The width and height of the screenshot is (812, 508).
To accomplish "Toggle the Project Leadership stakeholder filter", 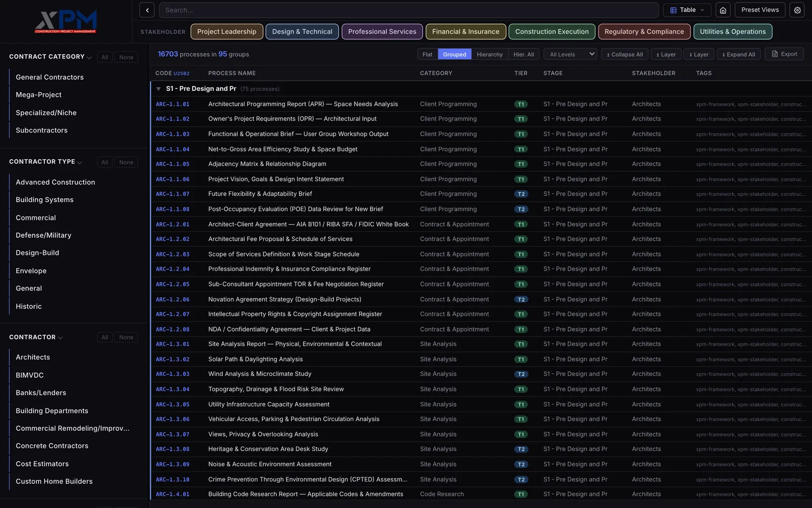I will tap(227, 31).
